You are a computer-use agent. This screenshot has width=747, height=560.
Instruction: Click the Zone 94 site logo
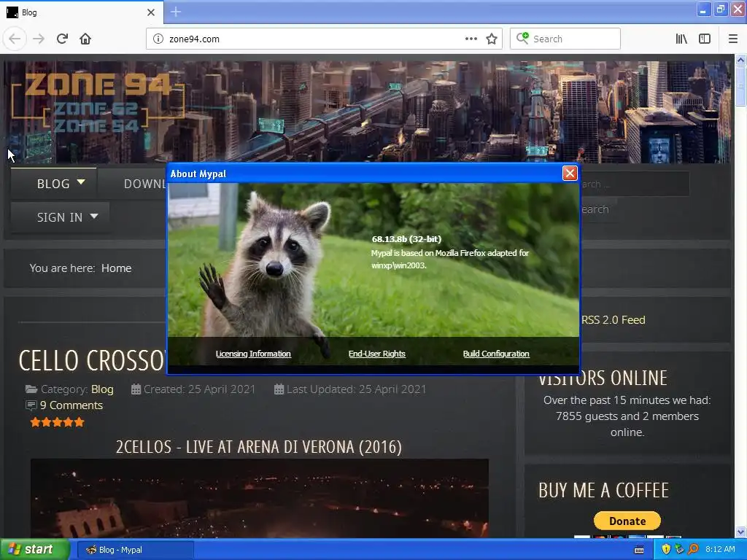(x=98, y=102)
